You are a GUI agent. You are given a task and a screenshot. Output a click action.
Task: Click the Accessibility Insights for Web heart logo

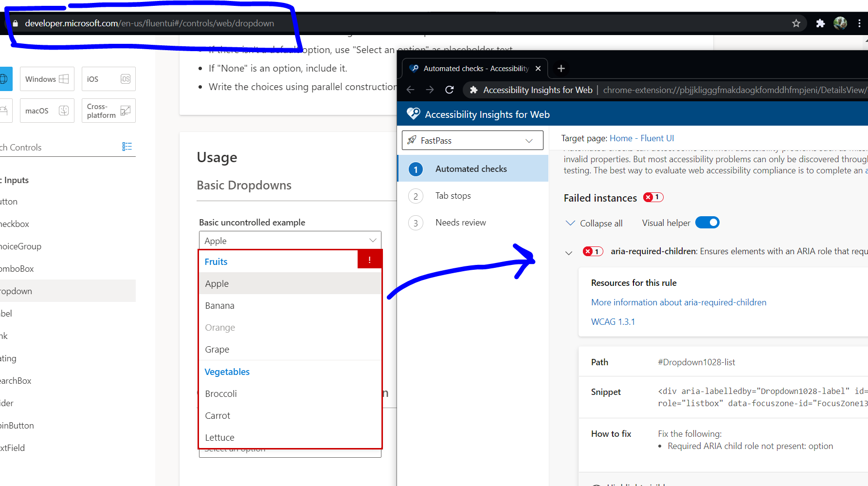(413, 113)
